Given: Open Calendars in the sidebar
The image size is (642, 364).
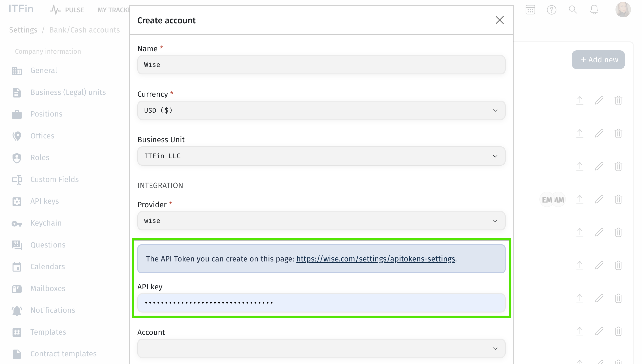Looking at the screenshot, I should [x=47, y=266].
